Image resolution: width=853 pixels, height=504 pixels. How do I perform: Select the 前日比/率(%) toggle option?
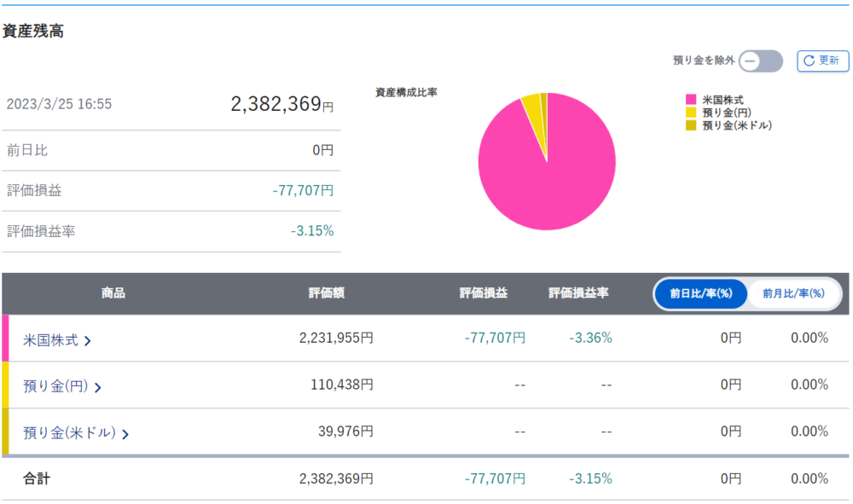point(701,293)
